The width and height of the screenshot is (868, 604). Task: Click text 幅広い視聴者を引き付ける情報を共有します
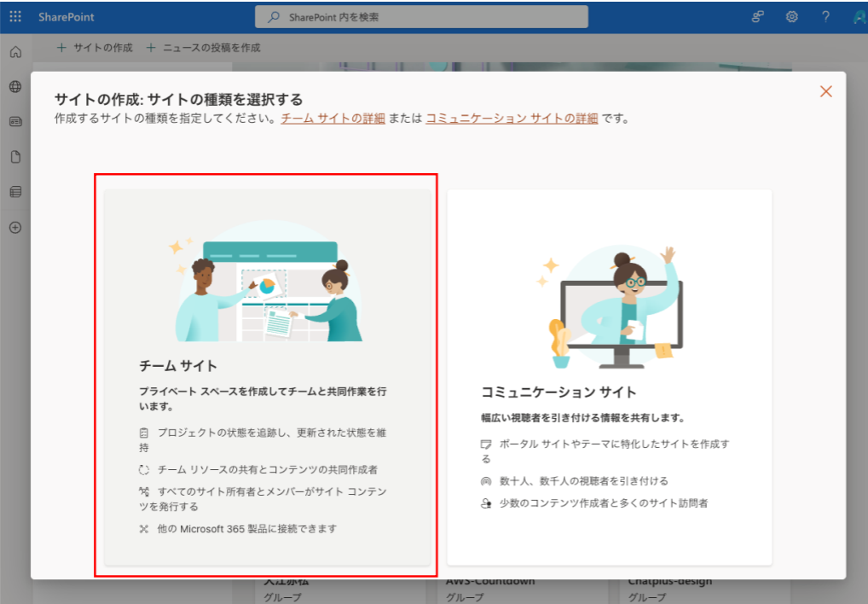[x=583, y=418]
